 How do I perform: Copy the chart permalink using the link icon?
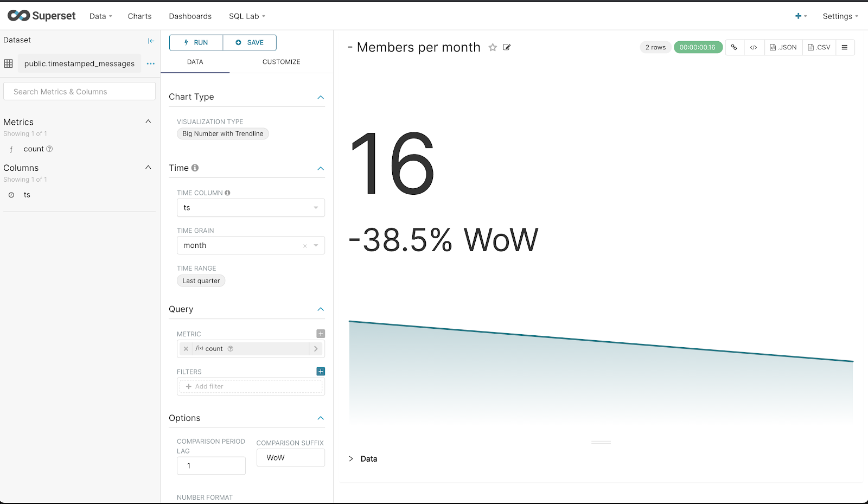tap(734, 47)
